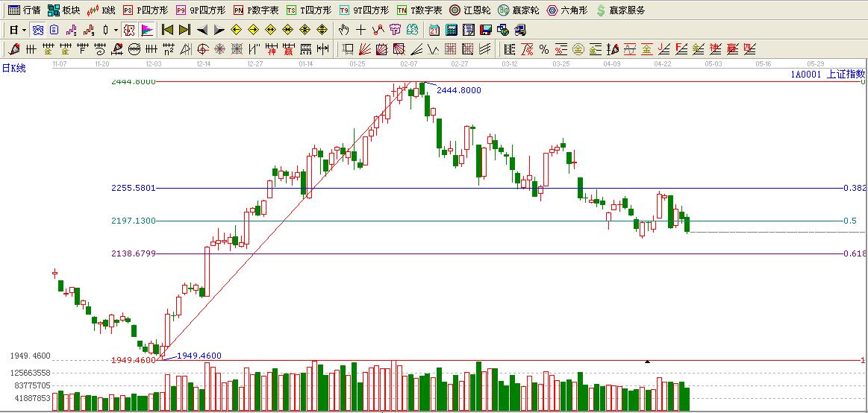The width and height of the screenshot is (868, 413).
Task: Click the 2444.8000 peak price label
Action: coord(458,90)
